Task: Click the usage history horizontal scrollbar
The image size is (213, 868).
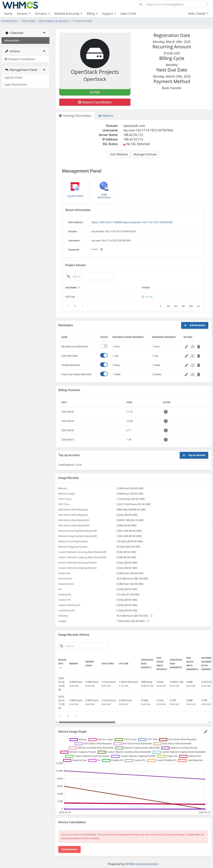Action: pyautogui.click(x=87, y=722)
